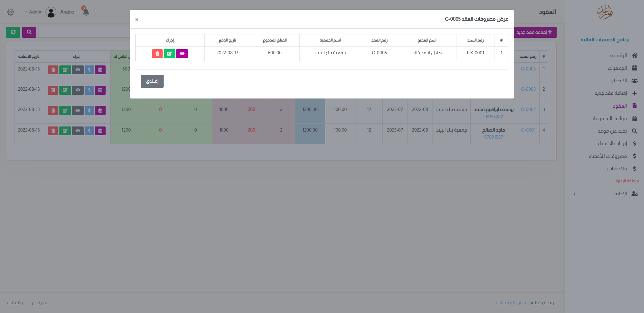644x313 pixels.
Task: Delete expense EX-0001 using red trash icon
Action: coord(157,54)
